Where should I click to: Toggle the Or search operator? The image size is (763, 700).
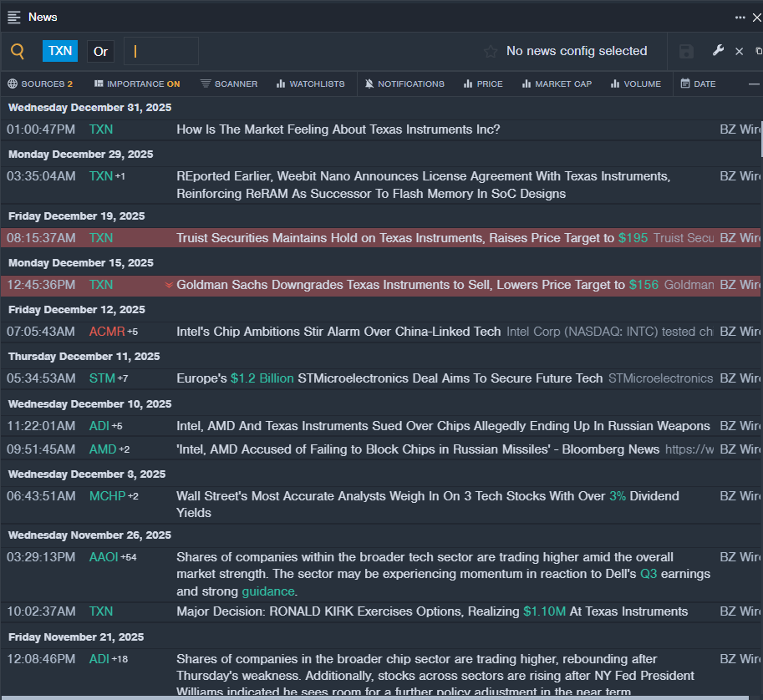pyautogui.click(x=100, y=51)
